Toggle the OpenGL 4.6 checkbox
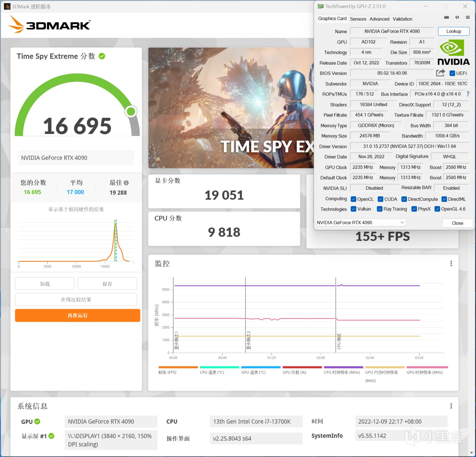The image size is (476, 457). pos(437,209)
